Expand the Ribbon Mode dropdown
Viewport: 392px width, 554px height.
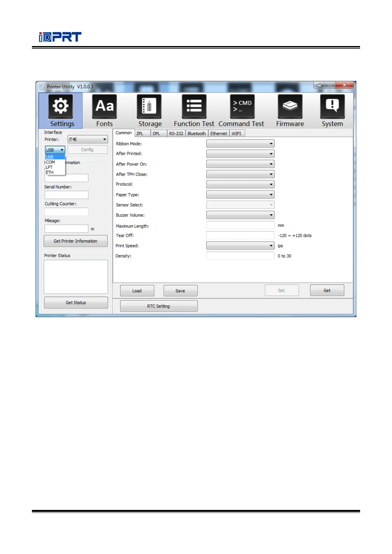[x=240, y=144]
